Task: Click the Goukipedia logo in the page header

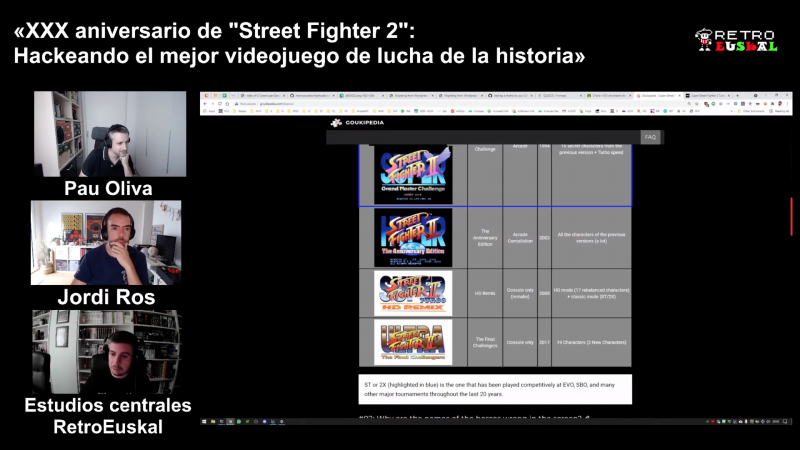Action: [x=358, y=122]
